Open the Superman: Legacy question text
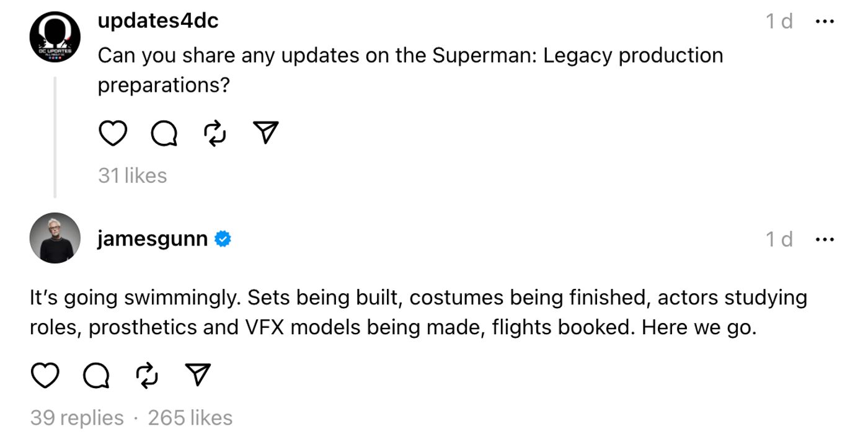Viewport: 868px width, 434px height. [x=410, y=69]
